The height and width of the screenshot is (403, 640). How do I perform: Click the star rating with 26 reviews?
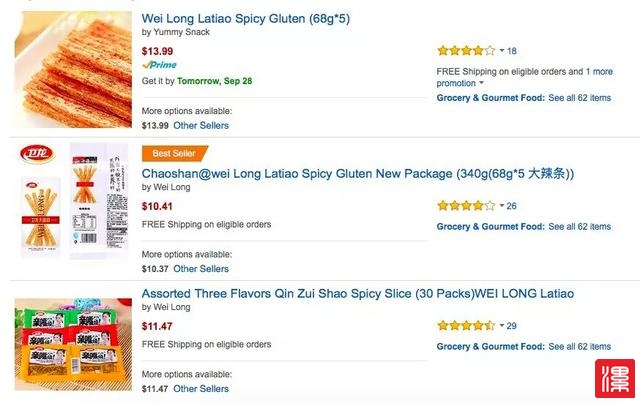[x=466, y=205]
